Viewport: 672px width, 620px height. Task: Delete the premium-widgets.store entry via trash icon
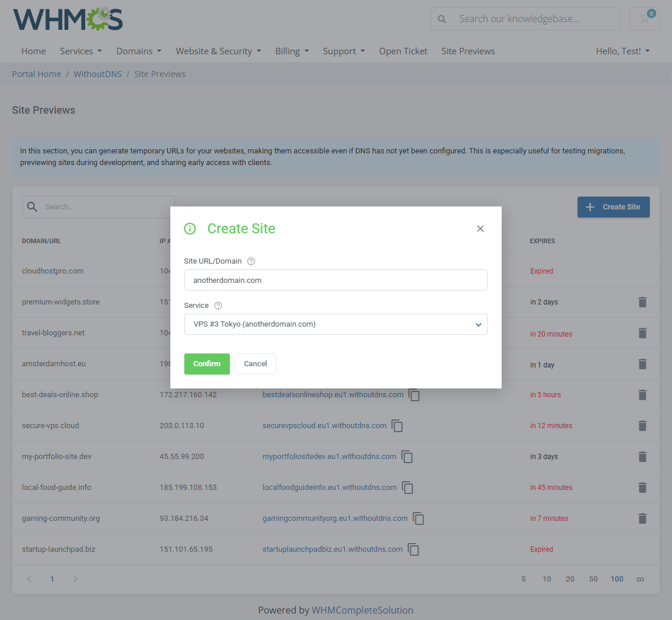(x=642, y=302)
